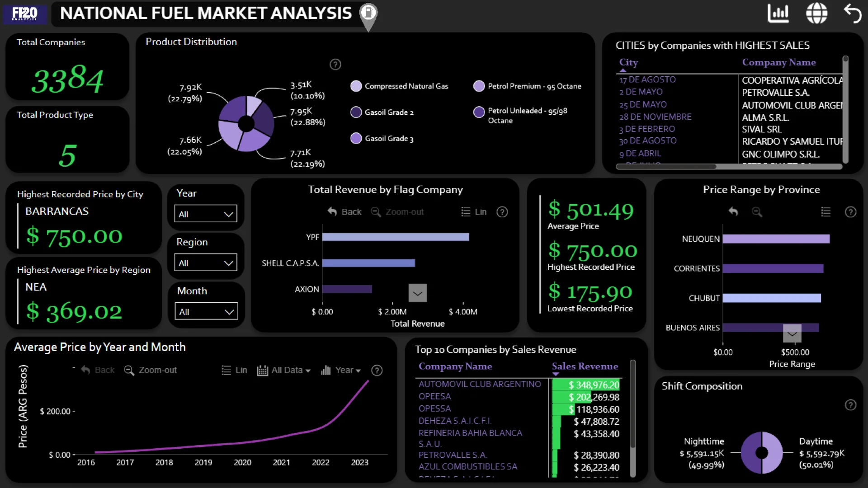The height and width of the screenshot is (488, 868).
Task: Open the All Data dropdown
Action: [x=284, y=370]
